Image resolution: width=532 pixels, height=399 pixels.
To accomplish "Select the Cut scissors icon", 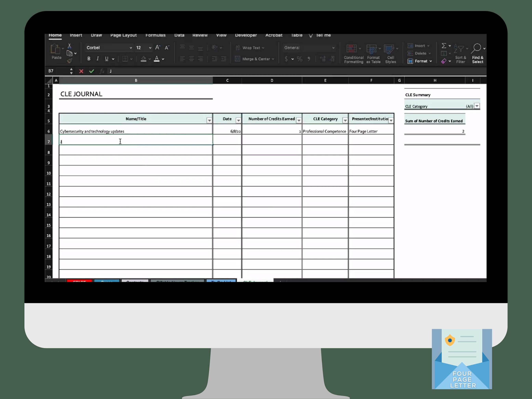I will pos(69,46).
